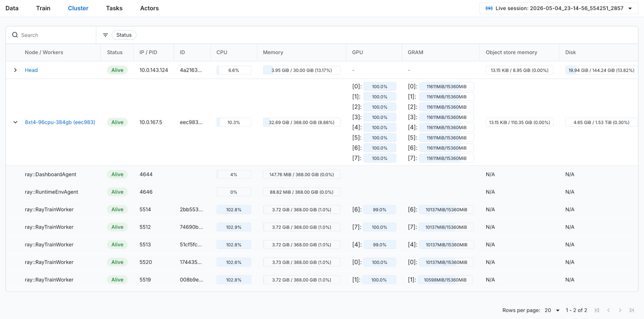Click the Head node Alive status badge
Viewport: 644px width, 319px height.
[x=117, y=70]
